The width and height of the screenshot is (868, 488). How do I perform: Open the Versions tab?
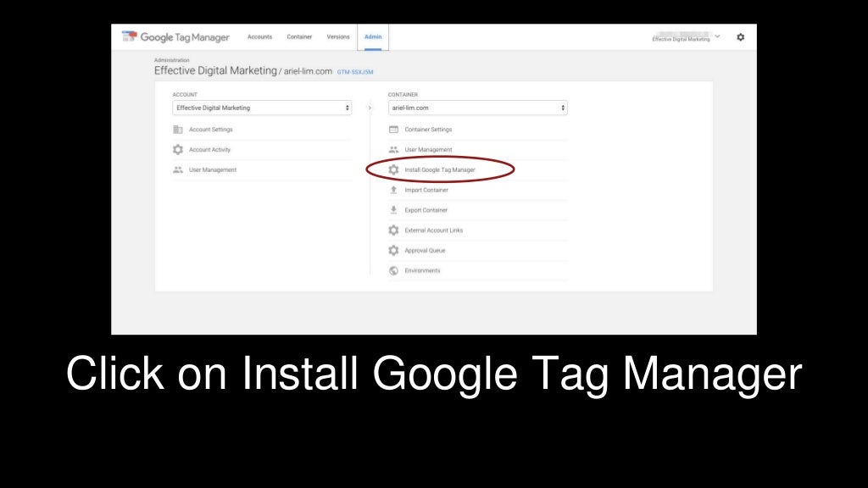[338, 37]
